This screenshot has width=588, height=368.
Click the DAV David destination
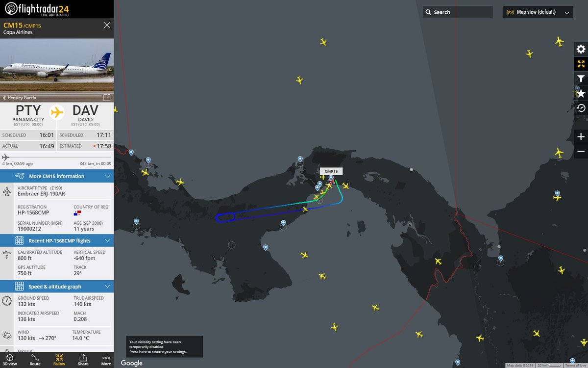click(86, 114)
